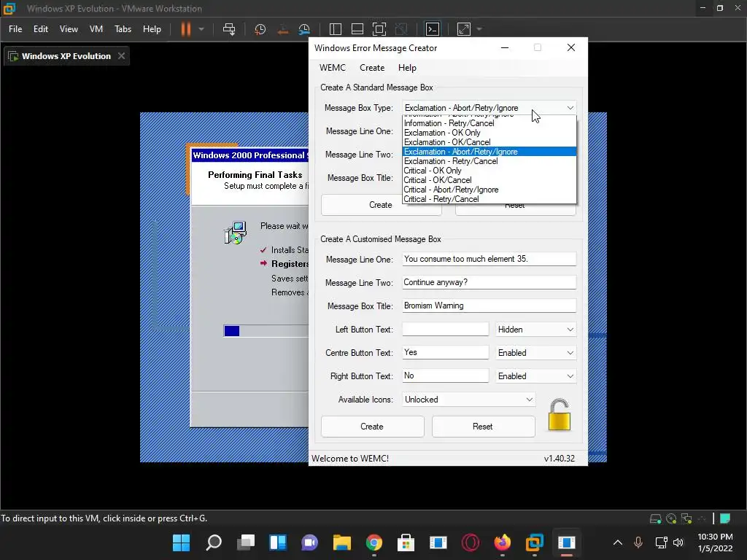Click the empty Left Button Text field
This screenshot has width=747, height=560.
[445, 329]
